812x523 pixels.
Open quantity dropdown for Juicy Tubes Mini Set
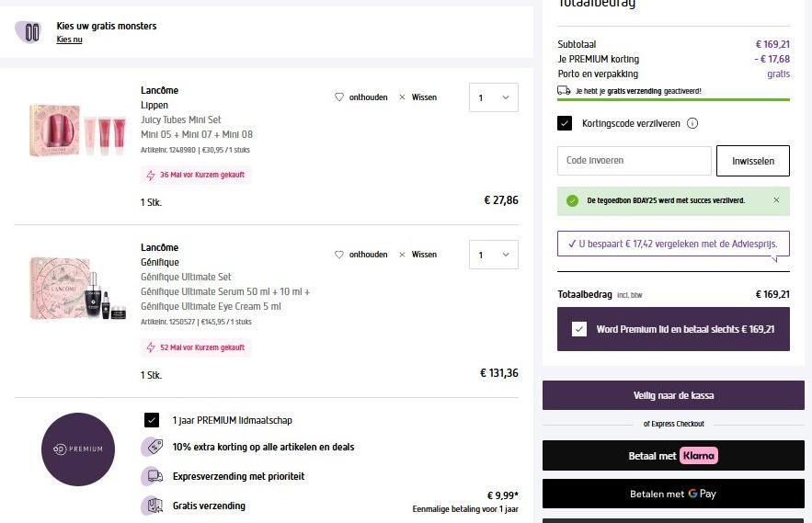(x=493, y=97)
